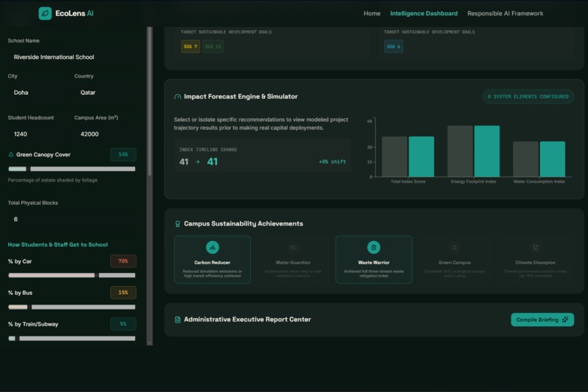588x392 pixels.
Task: Click the Country field showing Qatar
Action: click(x=105, y=93)
